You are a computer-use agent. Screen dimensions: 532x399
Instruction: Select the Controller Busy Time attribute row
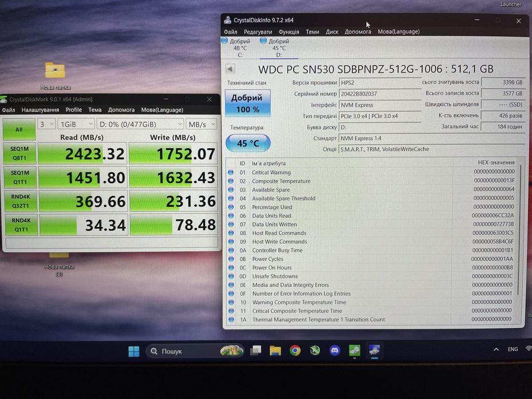pyautogui.click(x=372, y=250)
